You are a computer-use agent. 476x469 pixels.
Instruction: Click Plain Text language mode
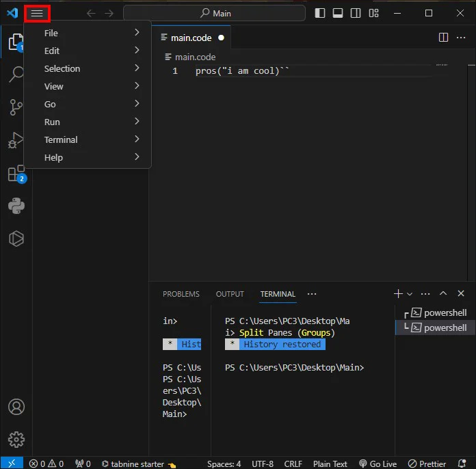(330, 464)
